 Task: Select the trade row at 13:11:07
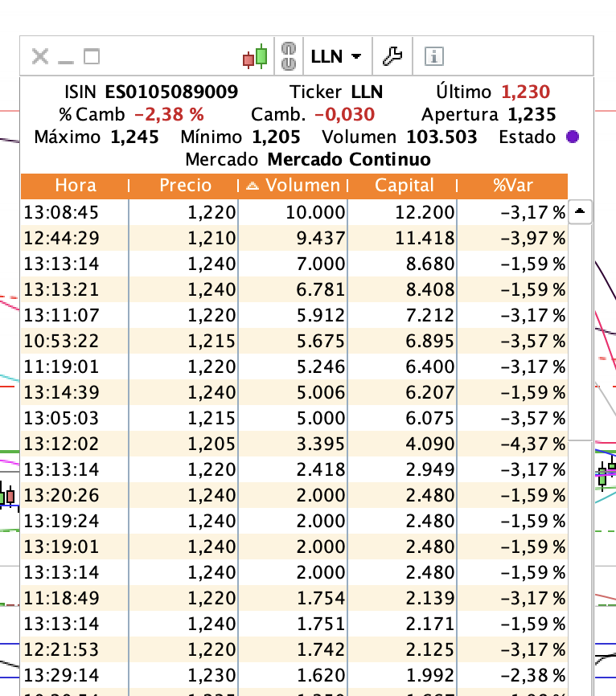pyautogui.click(x=294, y=315)
